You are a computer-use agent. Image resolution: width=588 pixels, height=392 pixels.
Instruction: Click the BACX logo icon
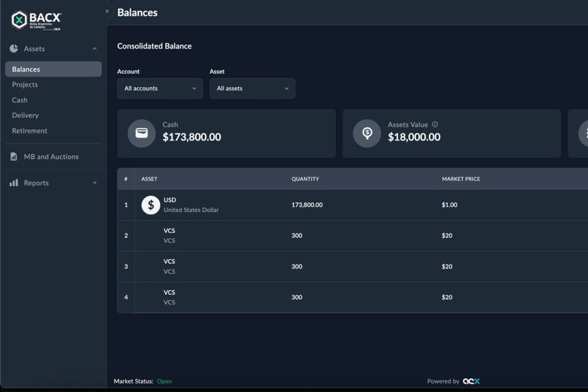20,20
